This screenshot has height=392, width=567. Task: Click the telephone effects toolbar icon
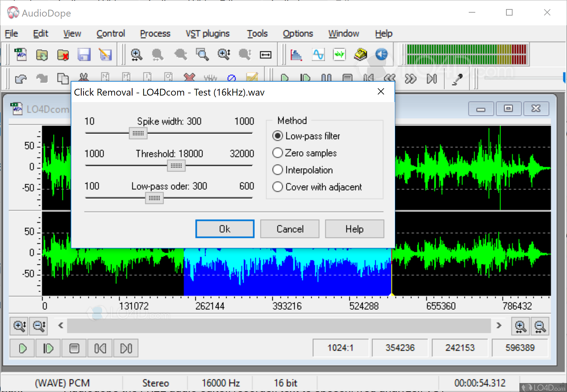pyautogui.click(x=360, y=54)
